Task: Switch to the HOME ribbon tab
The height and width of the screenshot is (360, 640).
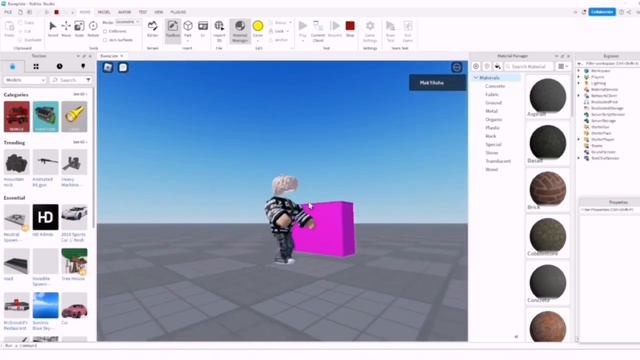Action: (85, 12)
